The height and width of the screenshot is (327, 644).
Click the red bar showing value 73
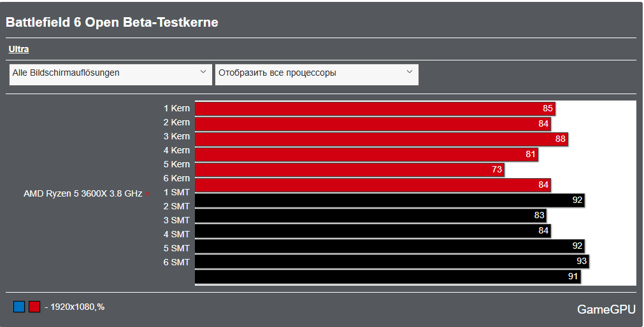click(350, 169)
